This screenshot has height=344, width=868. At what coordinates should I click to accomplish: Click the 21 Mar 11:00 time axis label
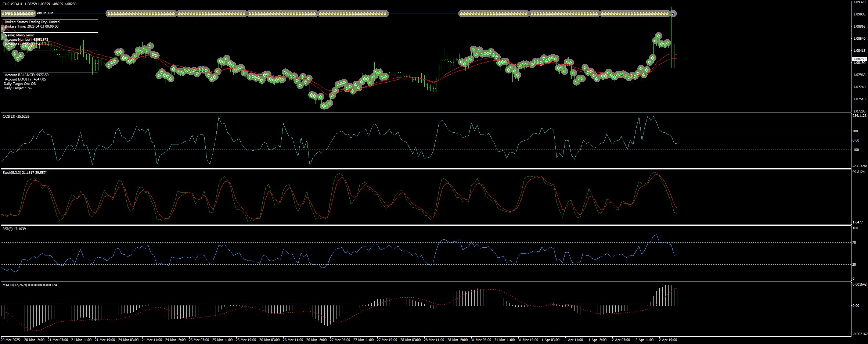click(81, 340)
